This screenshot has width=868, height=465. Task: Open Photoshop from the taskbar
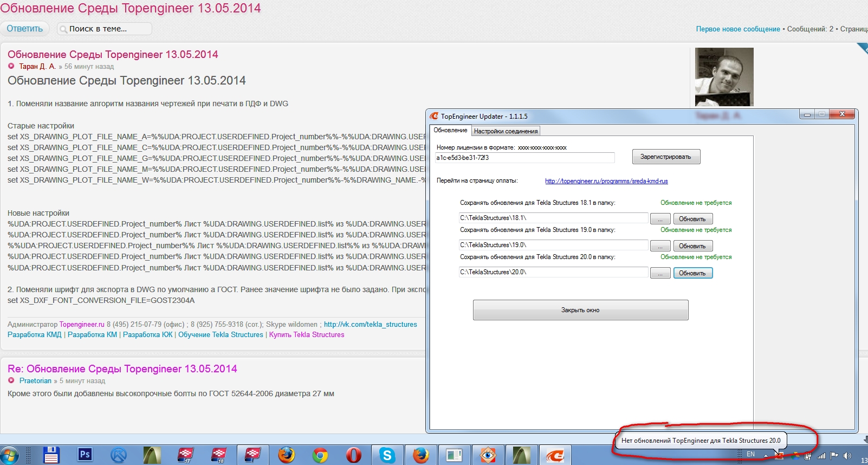pyautogui.click(x=85, y=455)
